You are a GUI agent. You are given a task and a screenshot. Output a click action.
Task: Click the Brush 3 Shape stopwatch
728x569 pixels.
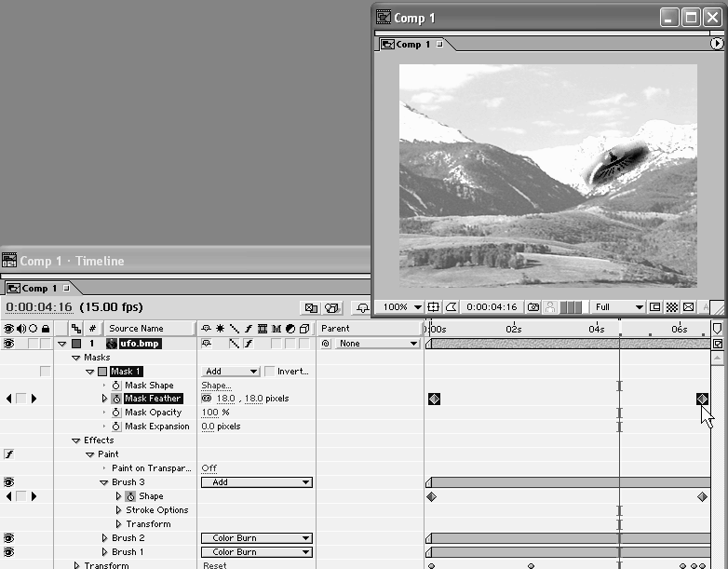pos(130,496)
